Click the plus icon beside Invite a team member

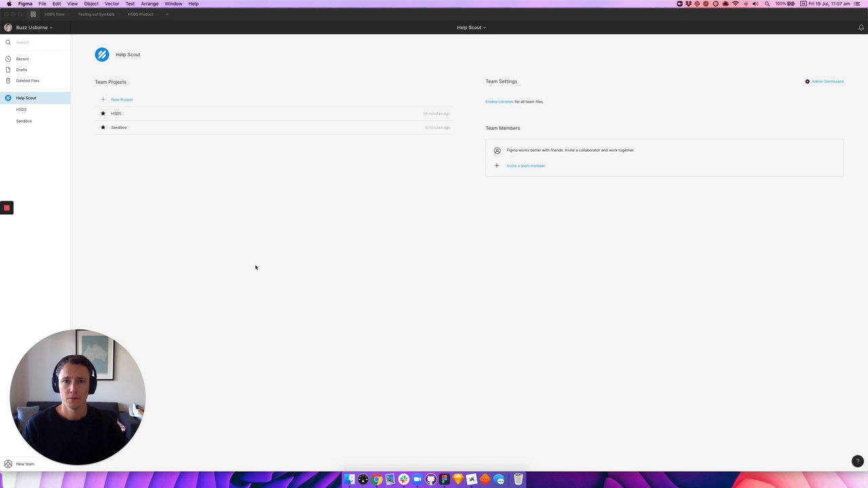pos(496,165)
